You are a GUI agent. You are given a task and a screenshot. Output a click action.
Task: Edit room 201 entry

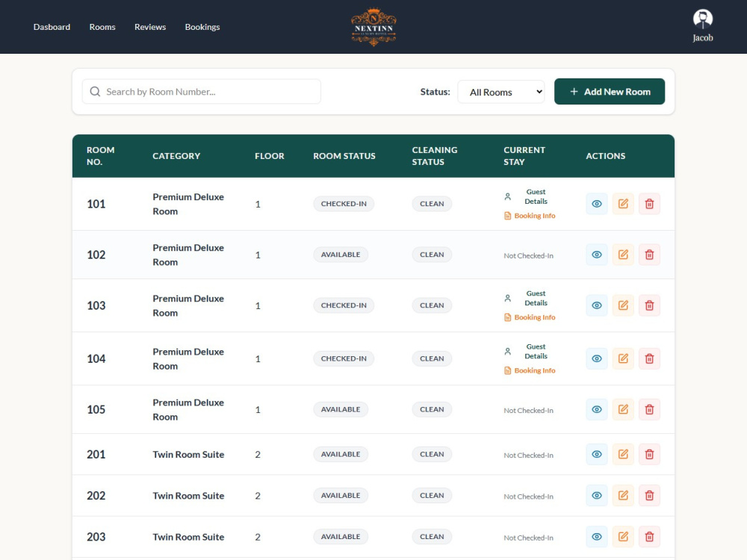pos(623,454)
